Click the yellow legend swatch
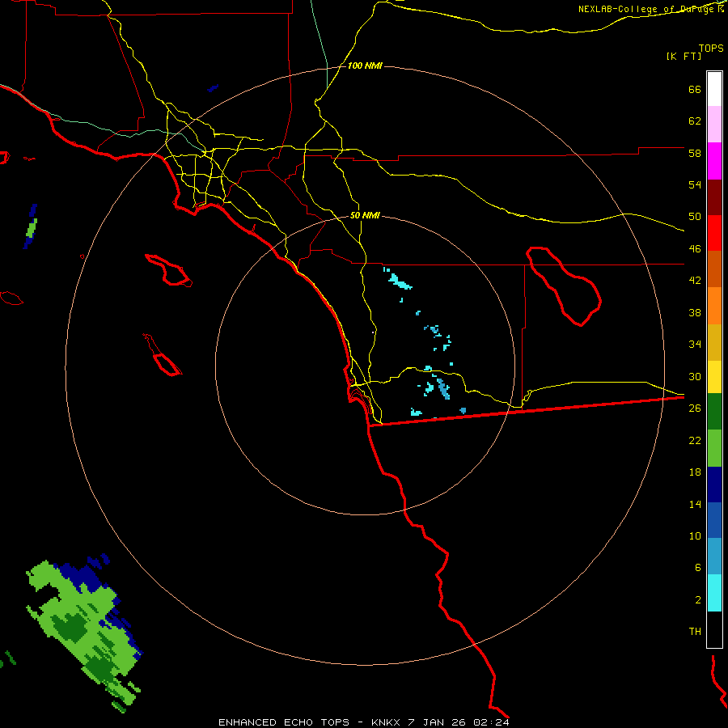This screenshot has width=728, height=728. click(714, 377)
